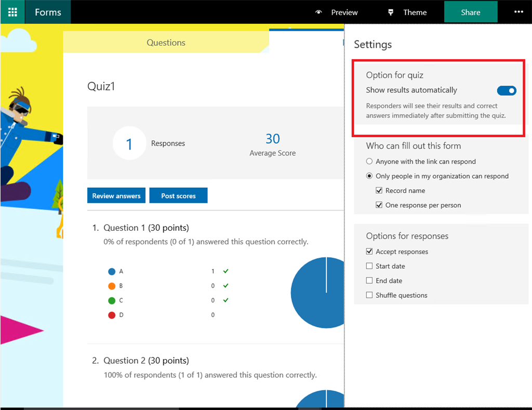Screen dimensions: 532x410
Task: Click the green legend dot for C
Action: [112, 301]
